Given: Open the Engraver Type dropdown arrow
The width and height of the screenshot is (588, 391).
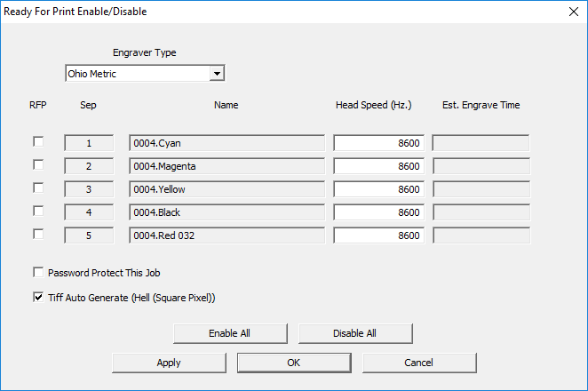Looking at the screenshot, I should point(217,74).
